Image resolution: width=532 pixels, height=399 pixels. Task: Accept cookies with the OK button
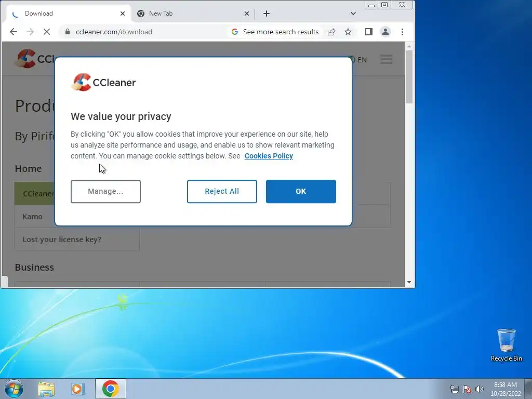pos(301,192)
